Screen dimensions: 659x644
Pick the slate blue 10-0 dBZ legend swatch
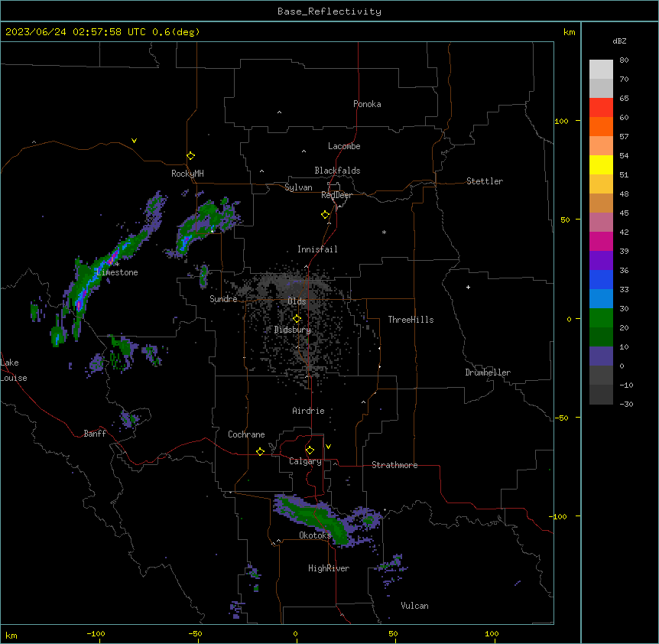(601, 356)
